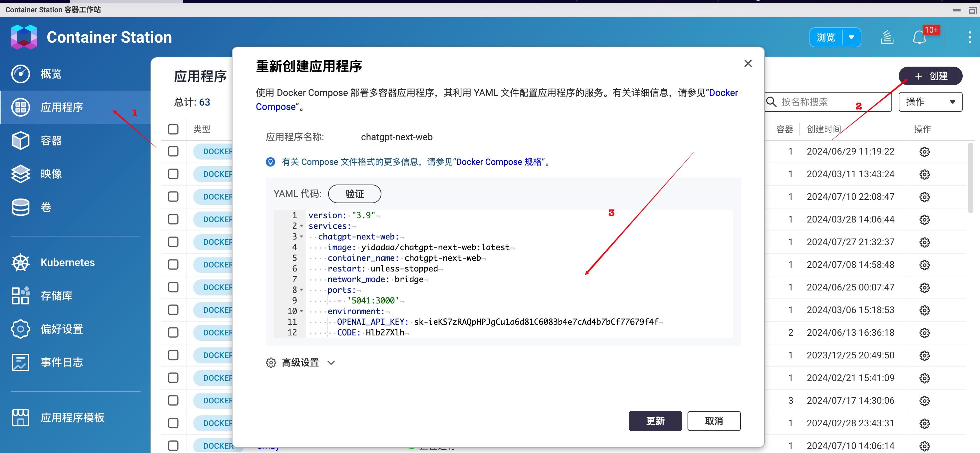Check the last visible application row checkbox

[x=173, y=446]
